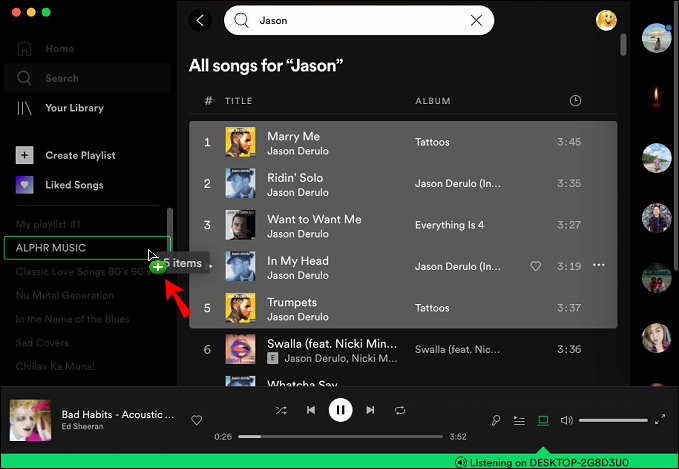Viewport: 679px width, 469px height.
Task: Open the lyrics microphone icon
Action: 496,421
